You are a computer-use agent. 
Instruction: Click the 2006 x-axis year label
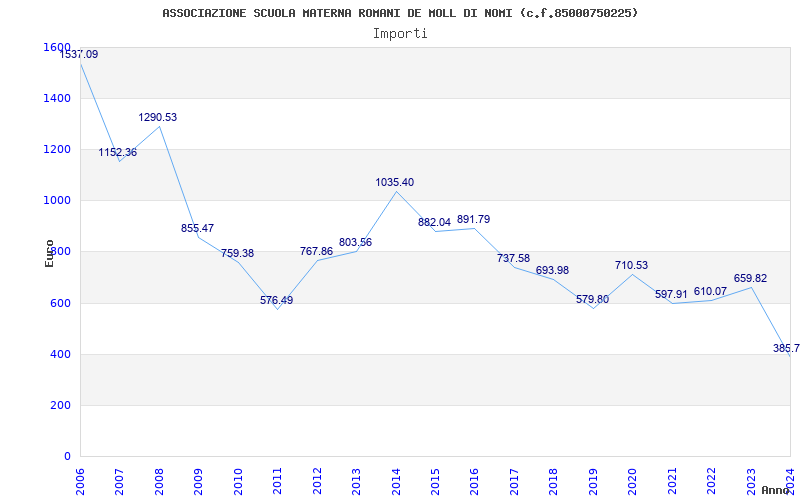click(80, 481)
